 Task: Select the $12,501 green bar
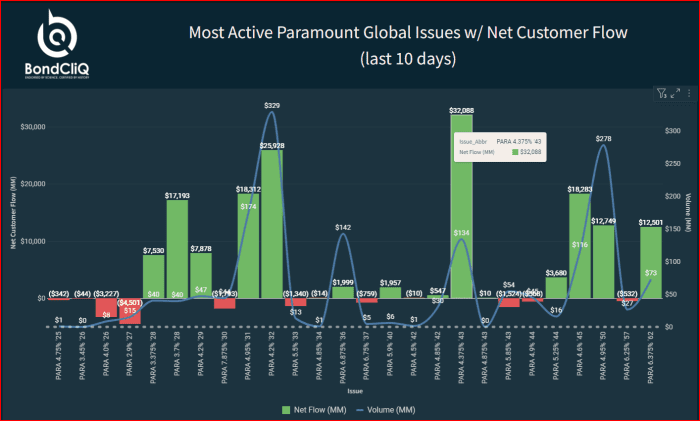(651, 263)
